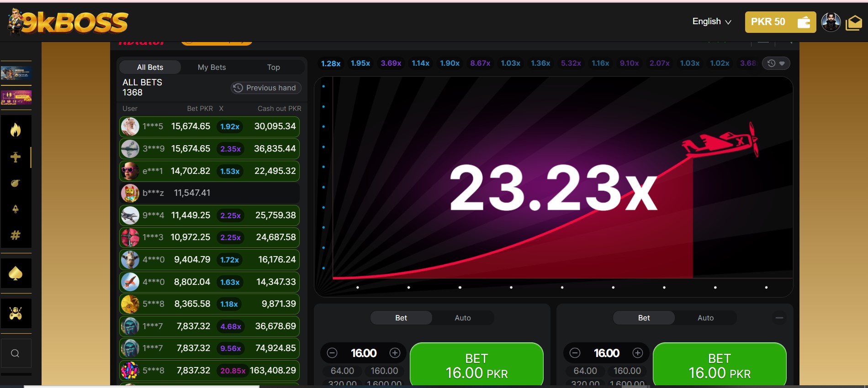868x388 pixels.
Task: Increase left bet amount with plus button
Action: coord(395,353)
